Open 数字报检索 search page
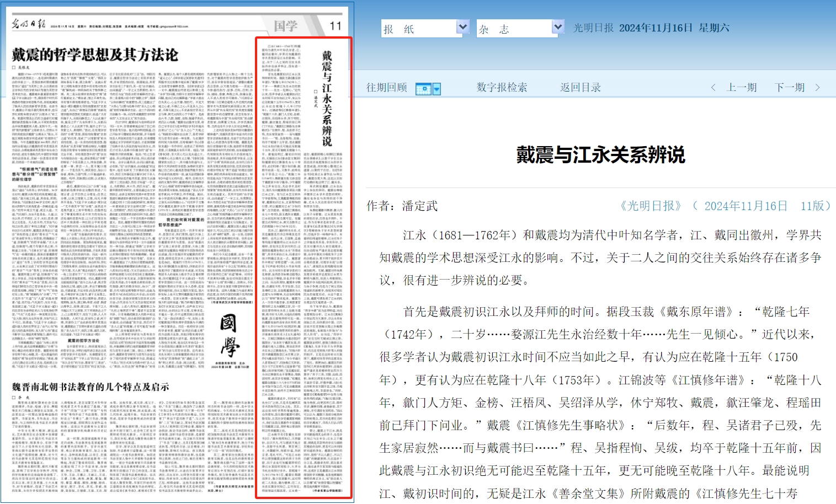 click(502, 88)
